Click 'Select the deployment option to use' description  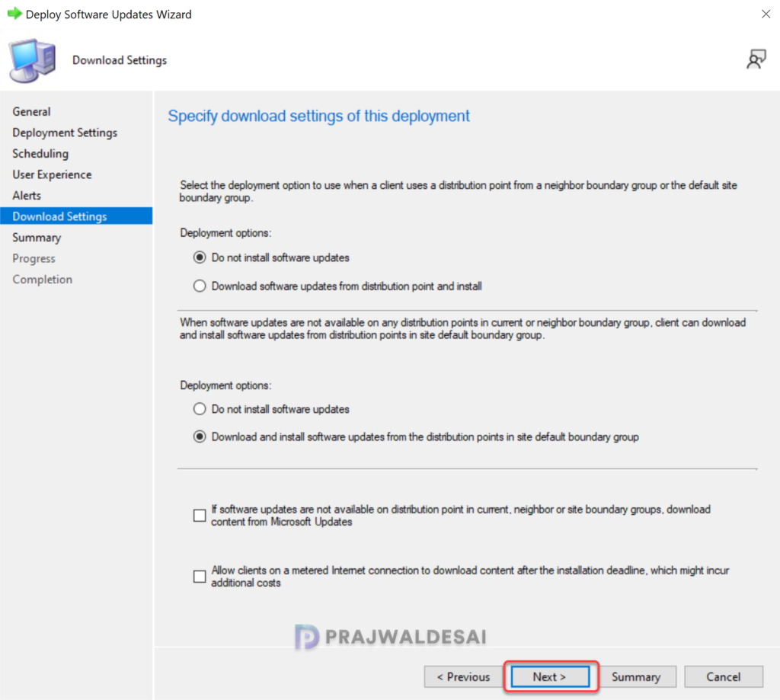pos(458,191)
